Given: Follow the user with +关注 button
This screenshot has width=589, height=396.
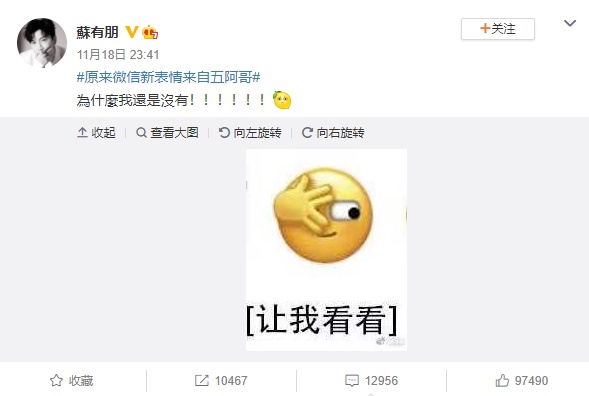Looking at the screenshot, I should 498,29.
